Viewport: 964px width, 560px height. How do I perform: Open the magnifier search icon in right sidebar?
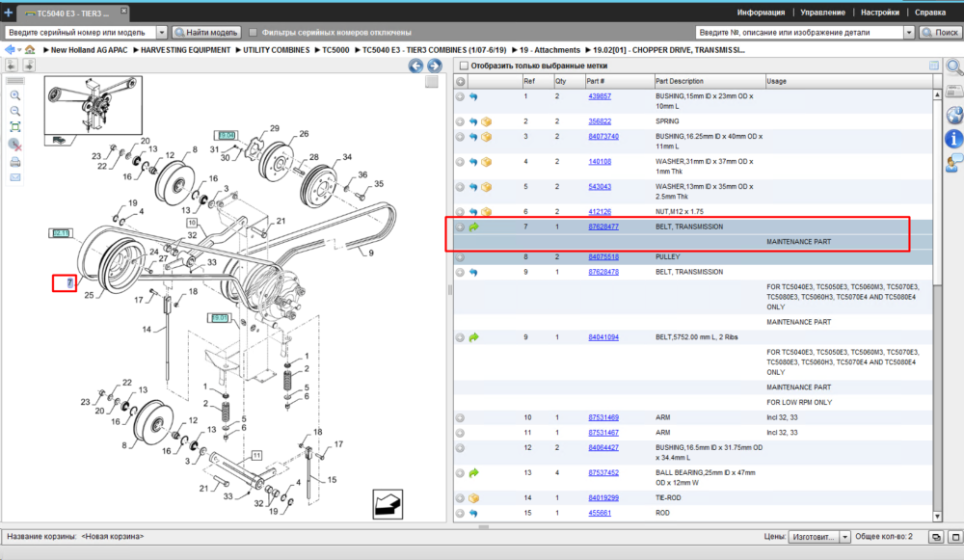(954, 67)
